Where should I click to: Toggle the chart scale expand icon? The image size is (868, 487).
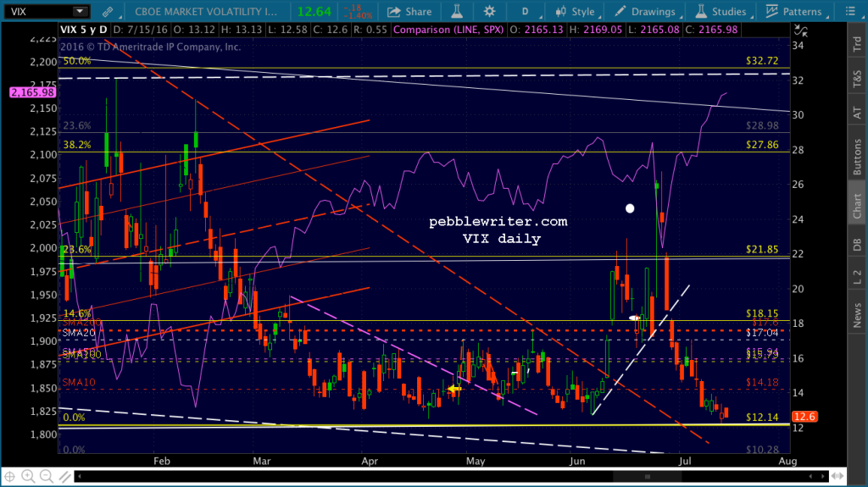pos(801,31)
